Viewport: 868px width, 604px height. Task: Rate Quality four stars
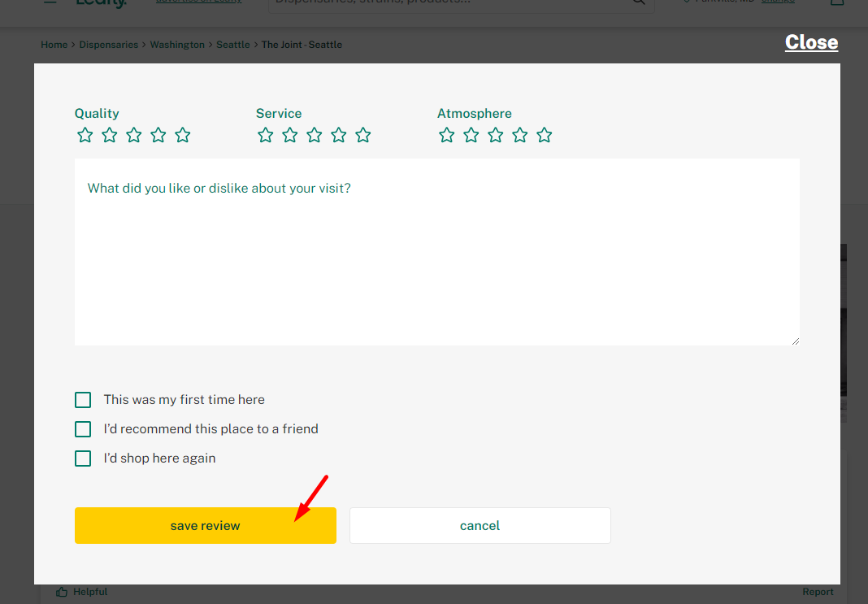pos(158,135)
